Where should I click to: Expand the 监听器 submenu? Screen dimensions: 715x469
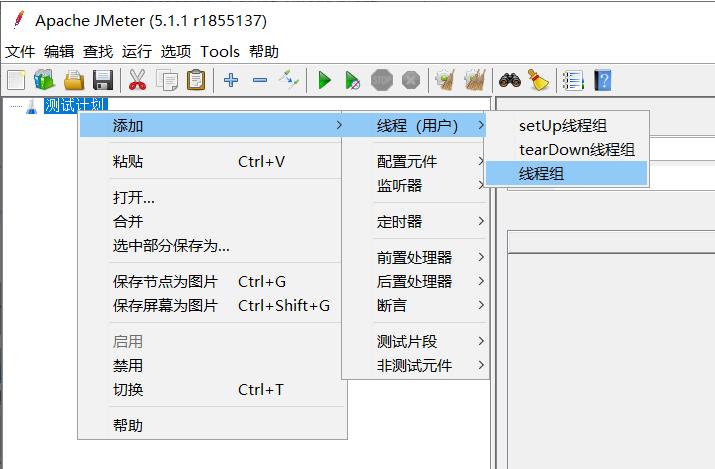click(x=414, y=186)
